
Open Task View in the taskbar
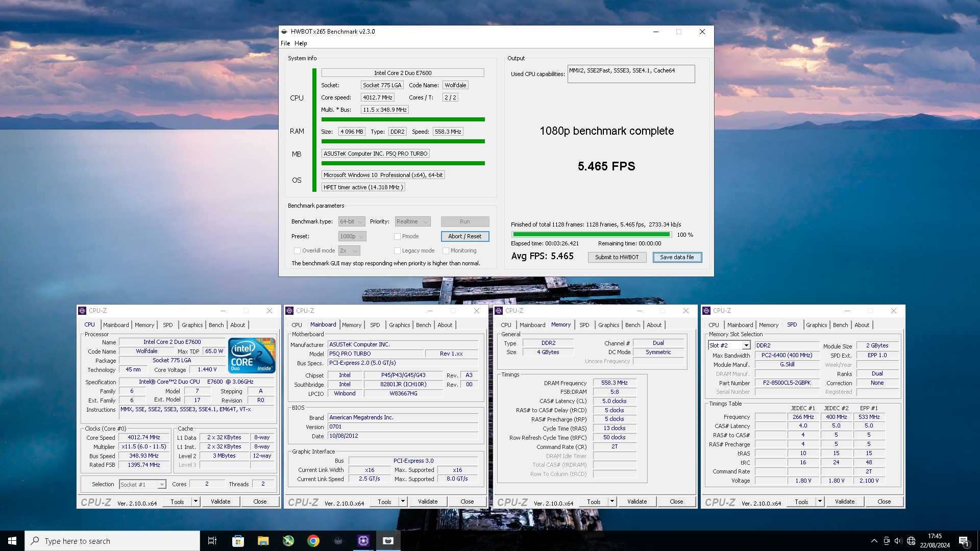(212, 541)
